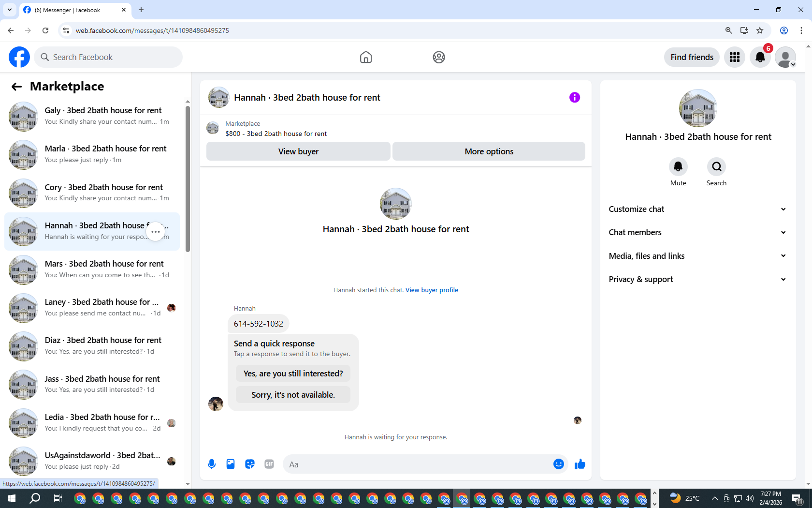Image resolution: width=812 pixels, height=508 pixels.
Task: Open Mars house for rent conversation
Action: (x=92, y=269)
